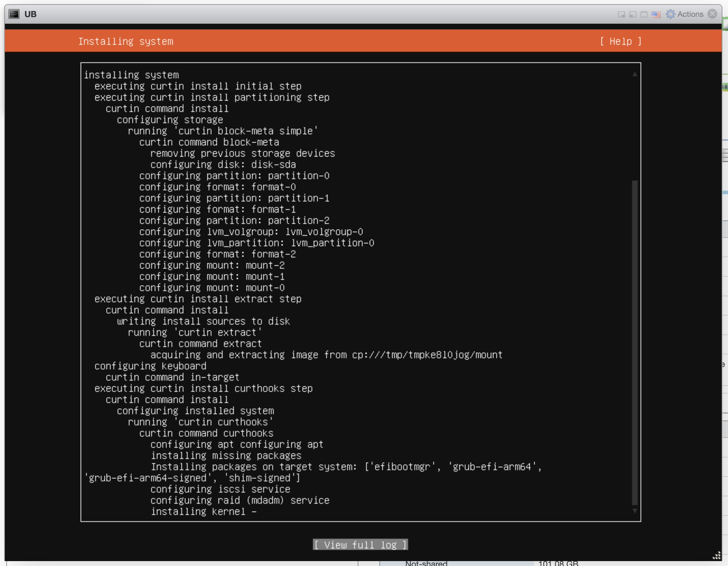Select the installing kernel log line

tap(204, 511)
